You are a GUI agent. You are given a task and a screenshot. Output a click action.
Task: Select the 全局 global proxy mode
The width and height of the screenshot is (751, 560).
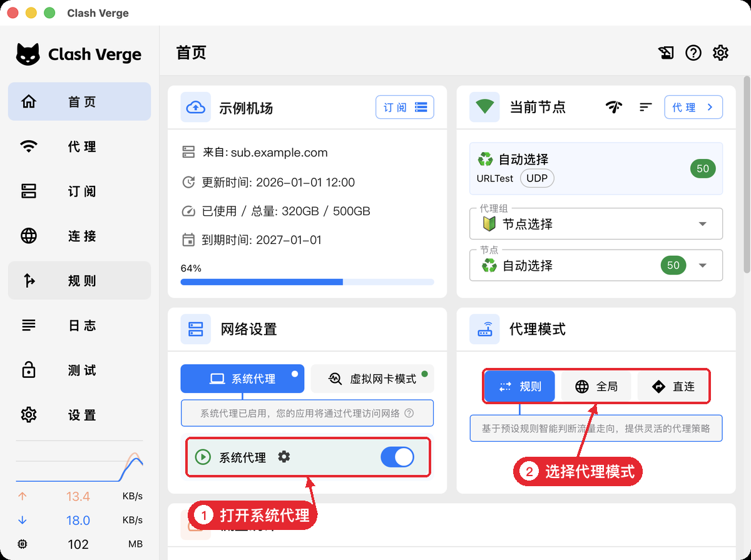[596, 387]
